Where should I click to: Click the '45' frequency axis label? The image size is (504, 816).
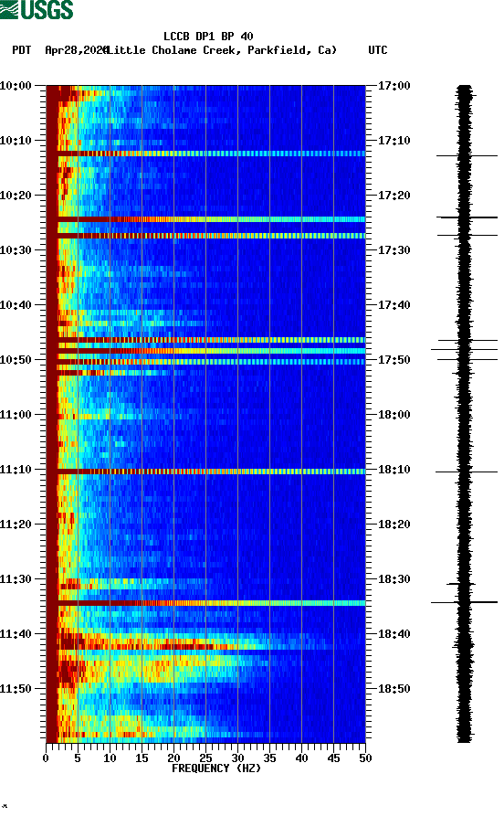tap(333, 758)
